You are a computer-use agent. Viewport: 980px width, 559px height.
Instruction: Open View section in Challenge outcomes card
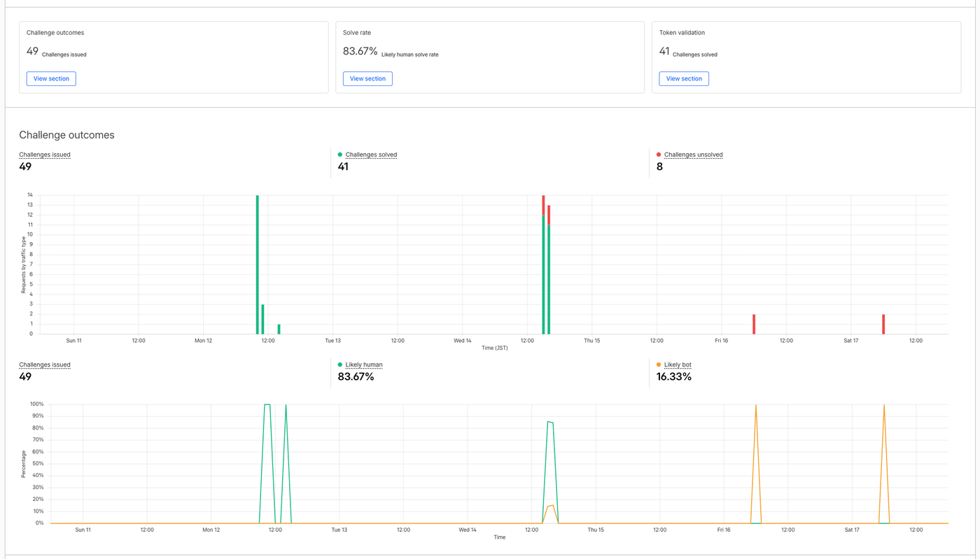(x=51, y=78)
